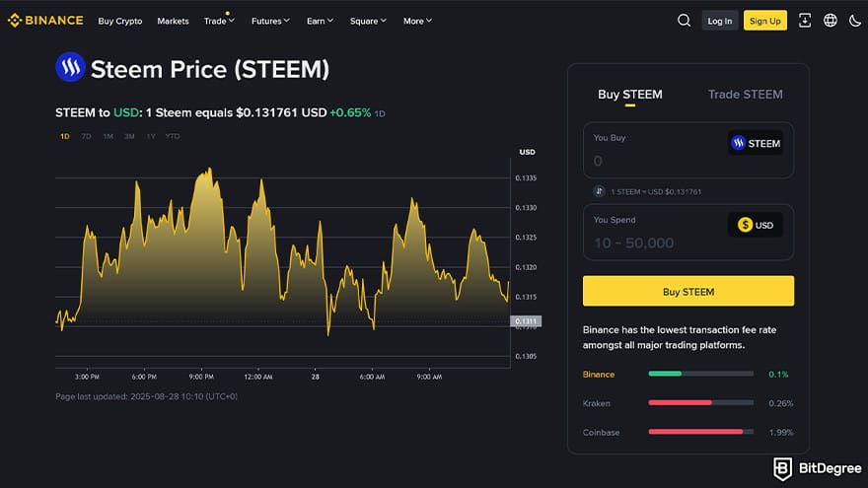This screenshot has height=488, width=868.
Task: Click the Page last updated timestamp
Action: (146, 396)
